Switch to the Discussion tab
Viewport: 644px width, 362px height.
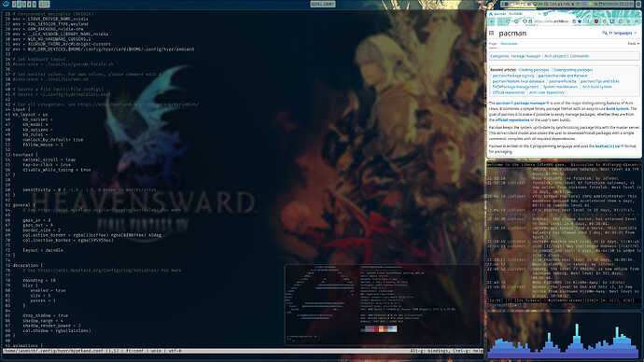point(509,44)
